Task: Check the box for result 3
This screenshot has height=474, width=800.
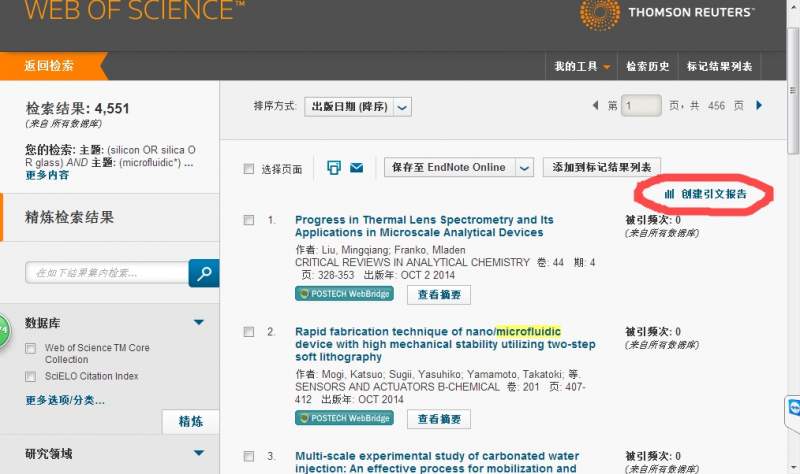Action: [248, 456]
